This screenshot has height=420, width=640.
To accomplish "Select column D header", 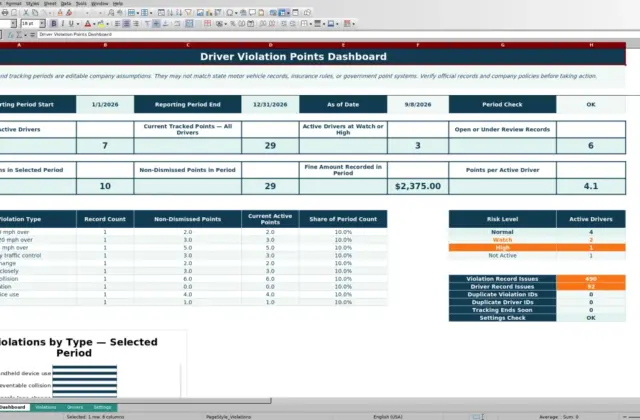I will (x=270, y=45).
